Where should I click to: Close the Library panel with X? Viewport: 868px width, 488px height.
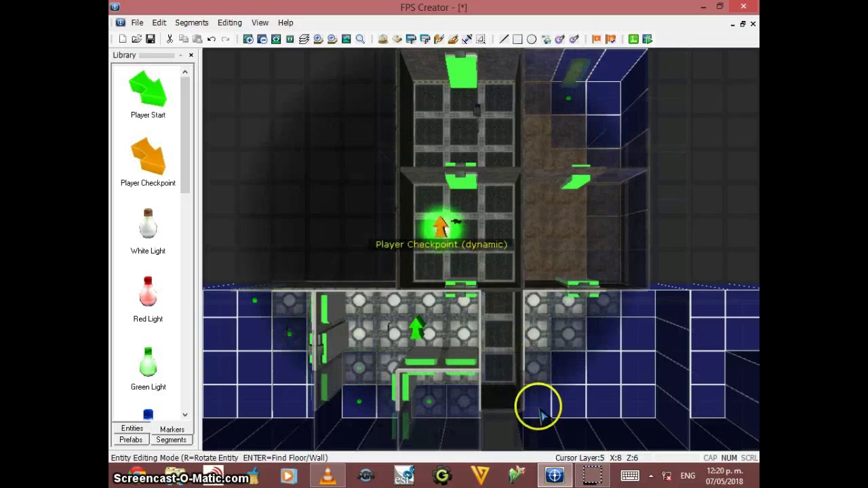(191, 55)
